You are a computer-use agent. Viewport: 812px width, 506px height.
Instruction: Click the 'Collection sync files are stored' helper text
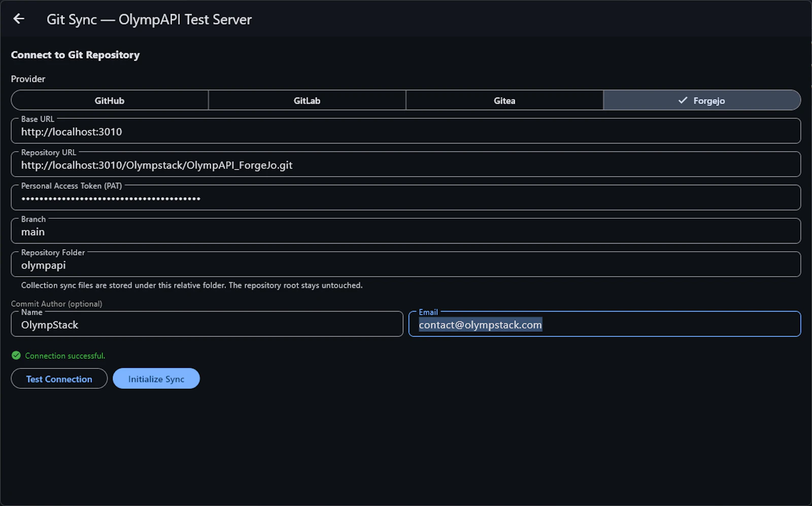pyautogui.click(x=192, y=285)
